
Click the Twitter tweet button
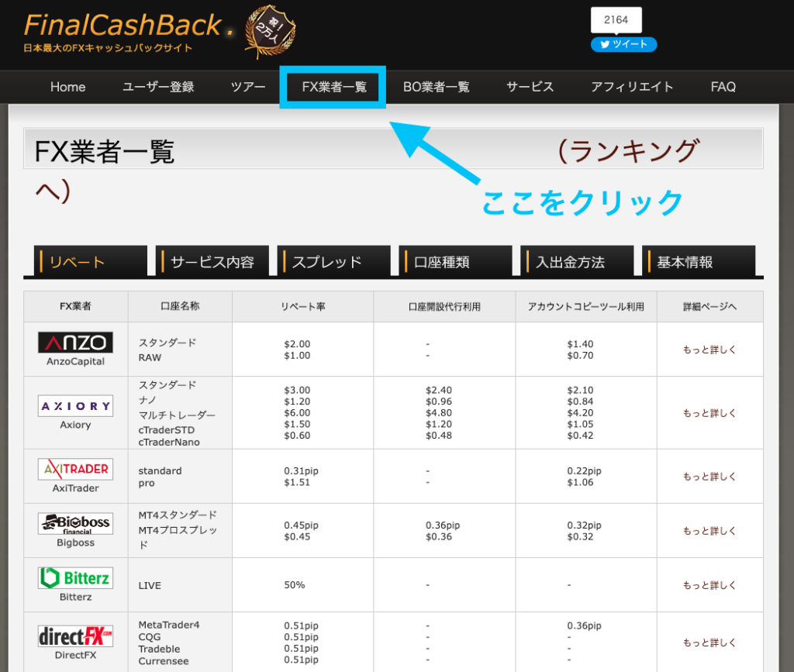coord(623,44)
